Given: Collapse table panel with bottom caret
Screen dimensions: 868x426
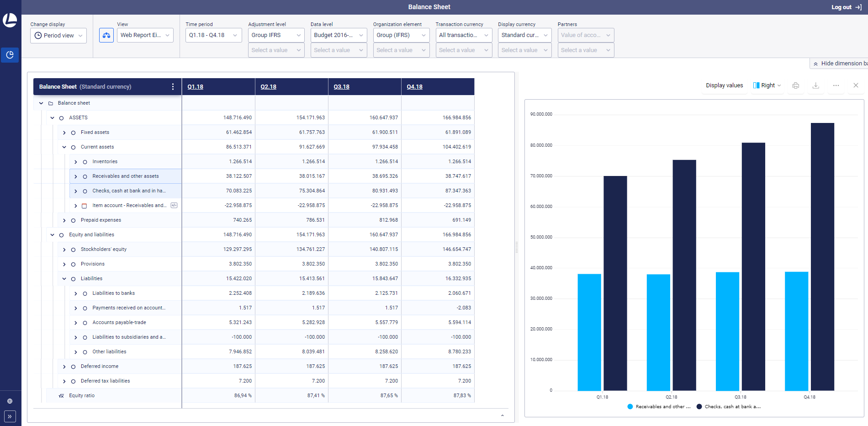Looking at the screenshot, I should point(503,415).
